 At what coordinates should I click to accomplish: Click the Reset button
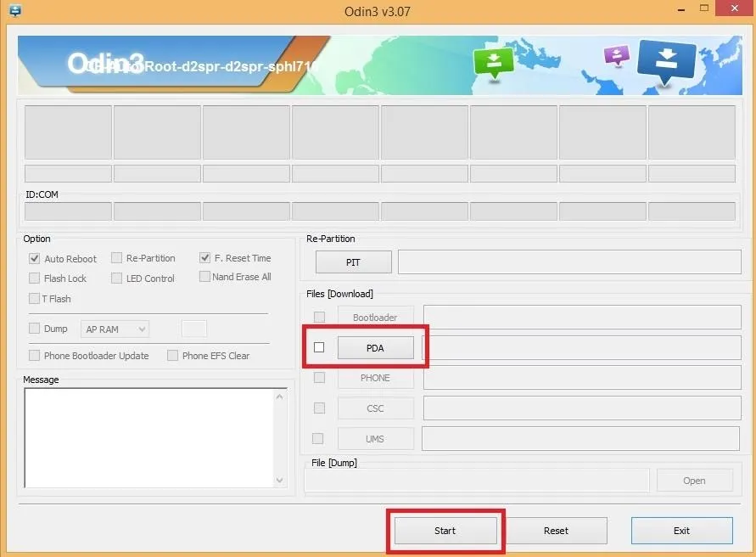tap(556, 531)
